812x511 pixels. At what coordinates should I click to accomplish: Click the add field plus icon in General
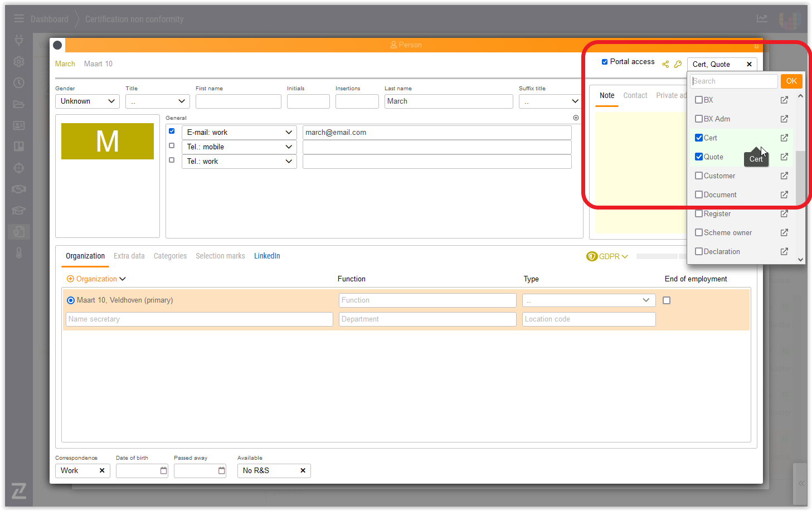pos(576,118)
